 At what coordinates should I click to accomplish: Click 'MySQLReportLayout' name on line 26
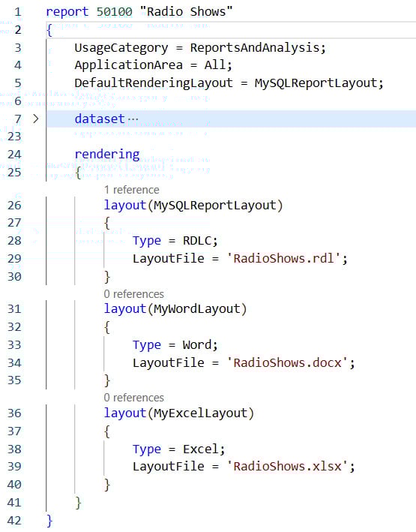(x=215, y=206)
